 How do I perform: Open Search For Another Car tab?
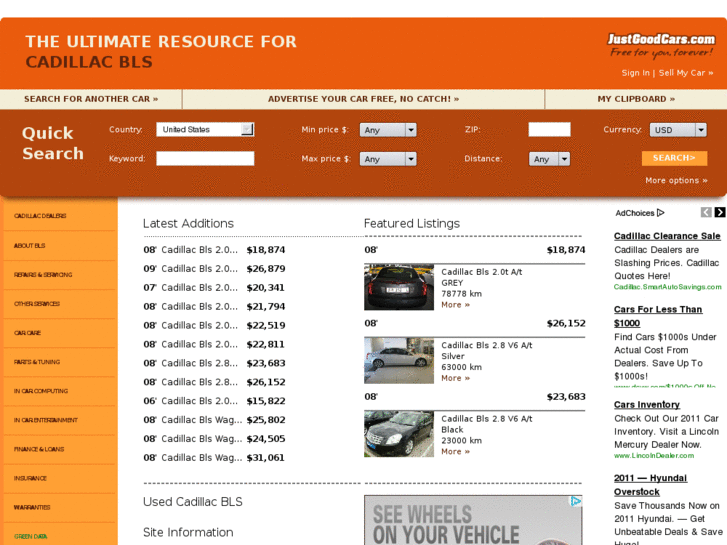pos(91,99)
